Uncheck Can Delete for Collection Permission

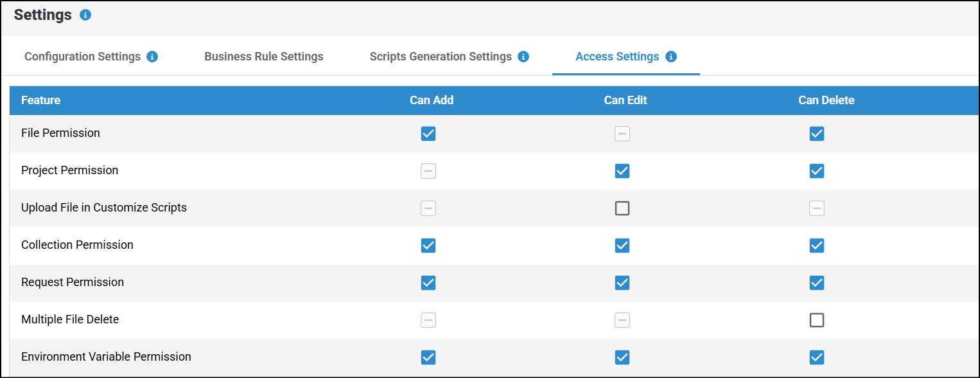817,246
